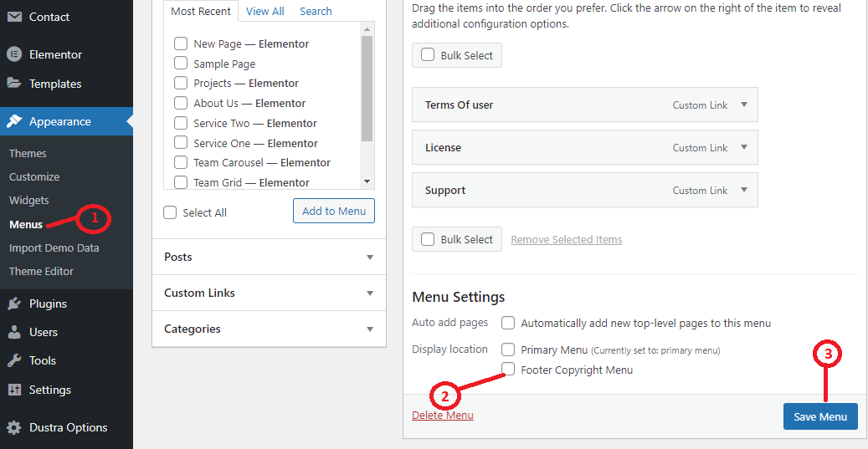
Task: Click the pages list scrollbar down arrow
Action: 367,181
